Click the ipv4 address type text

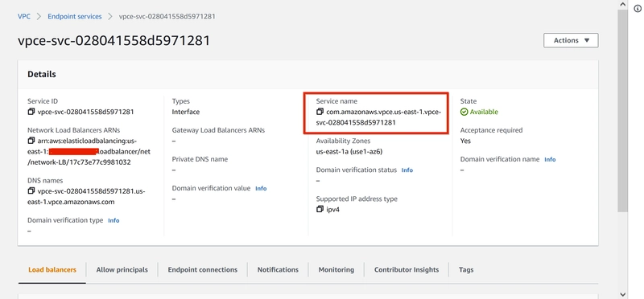coord(333,209)
